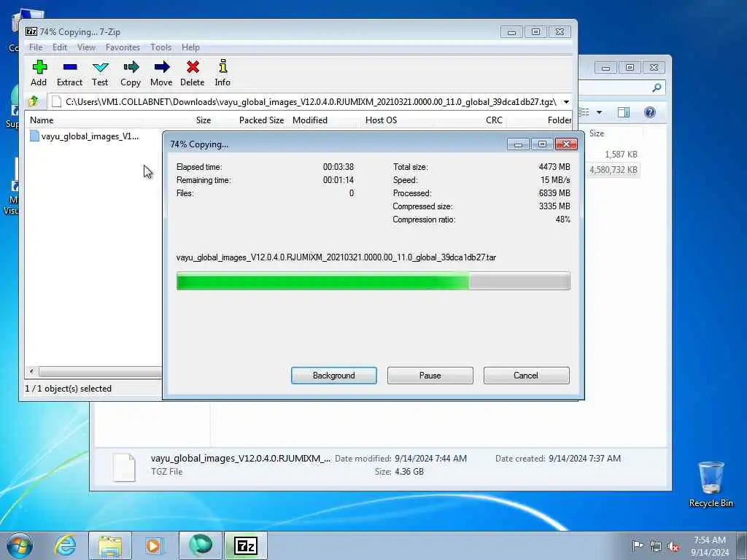Click the green globe app taskbar icon

coord(201,545)
